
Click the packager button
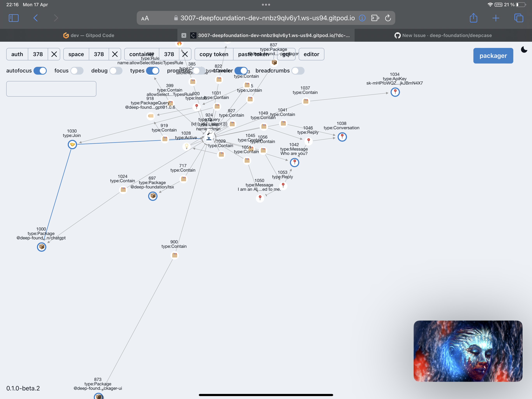493,56
